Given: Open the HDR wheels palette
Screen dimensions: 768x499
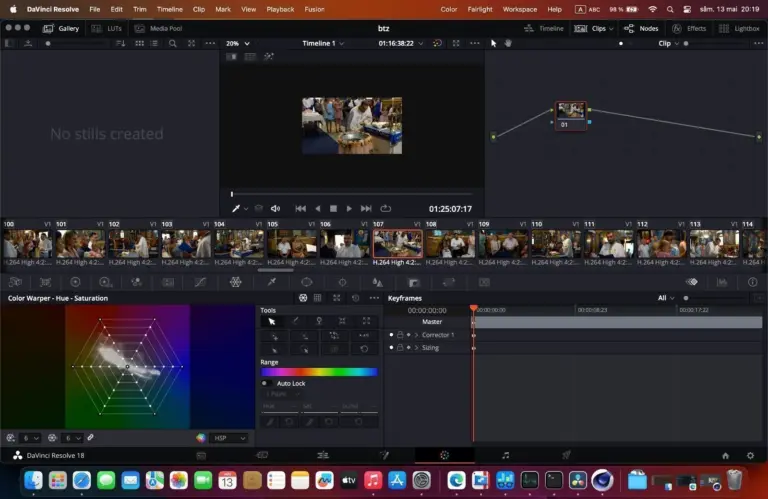Looking at the screenshot, I should coord(105,282).
